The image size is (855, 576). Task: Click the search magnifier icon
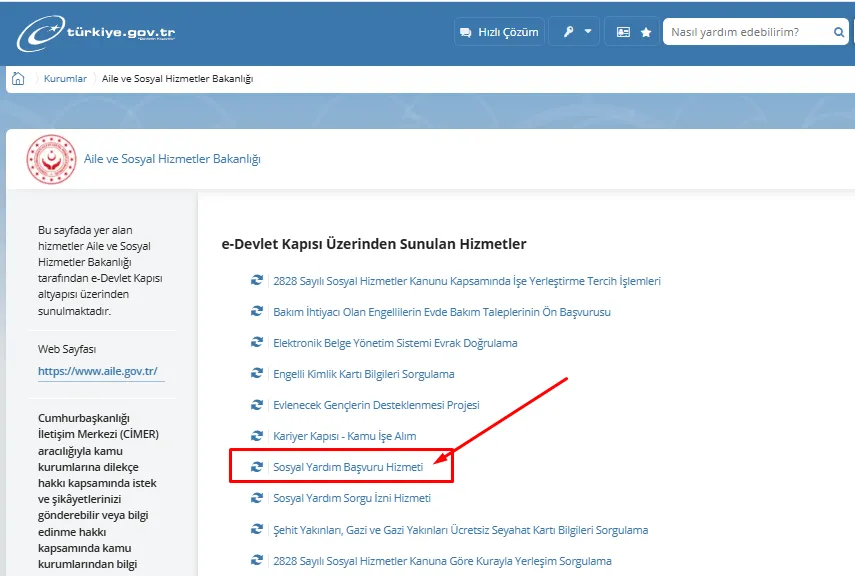(x=839, y=32)
